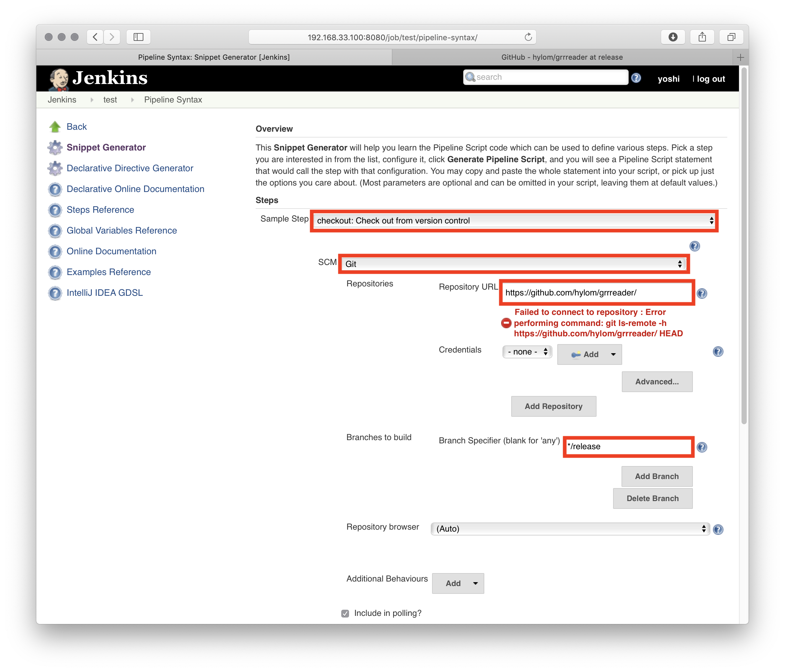Open help for the Credentials row
The height and width of the screenshot is (672, 785).
click(x=718, y=352)
